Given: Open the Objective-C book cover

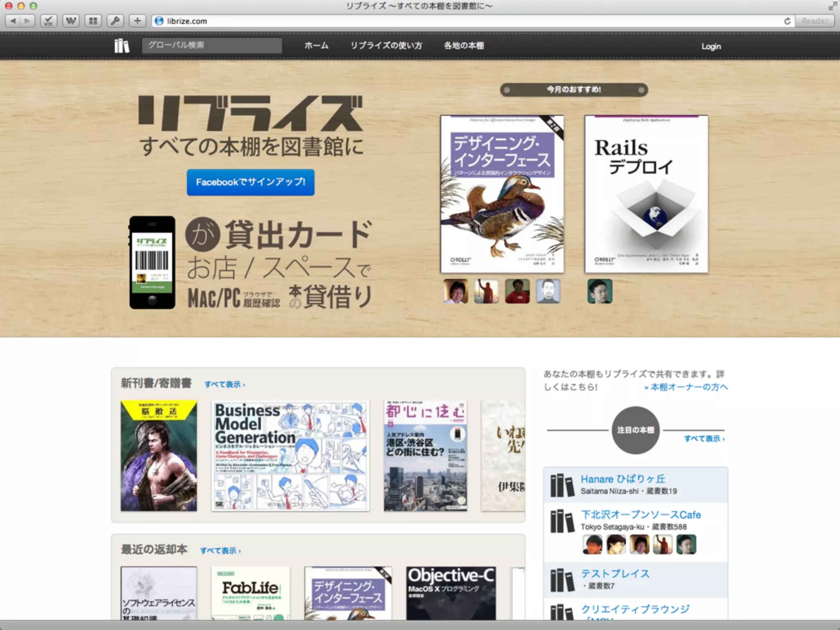Looking at the screenshot, I should pyautogui.click(x=451, y=593).
